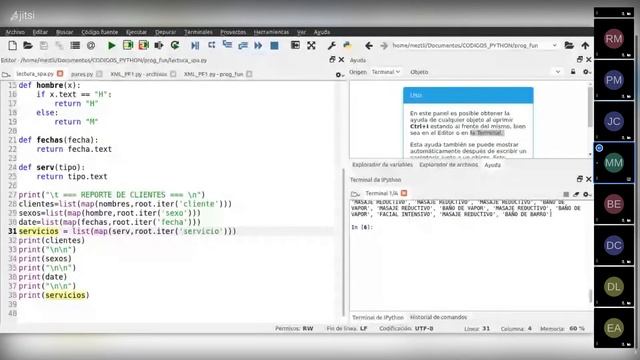Open the Terminales menu
Image resolution: width=640 pixels, height=360 pixels.
point(198,32)
